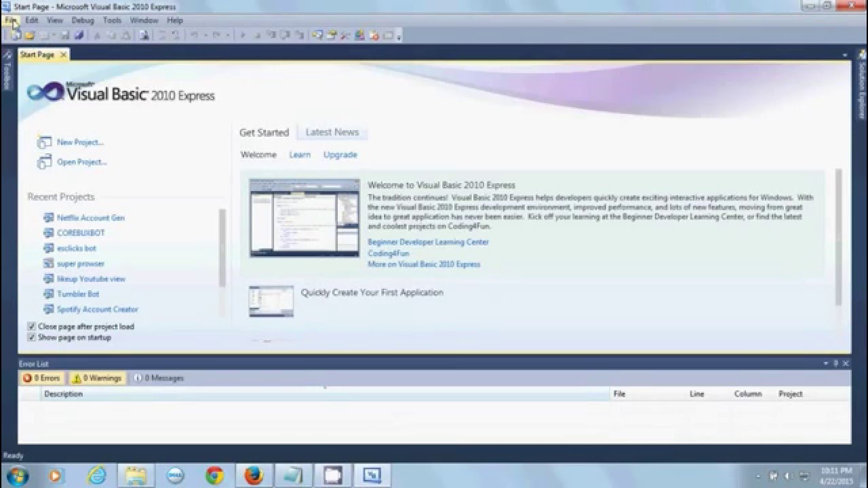
Task: Click the Step Out toolbar icon
Action: click(298, 35)
